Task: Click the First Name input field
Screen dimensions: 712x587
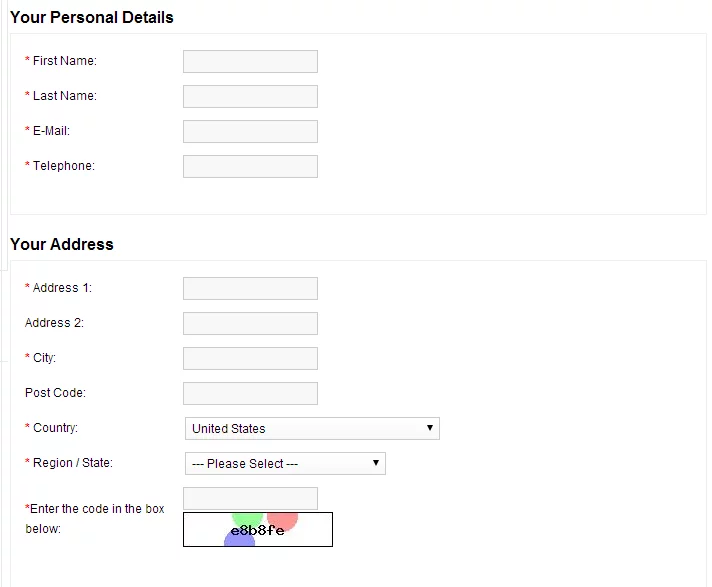Action: pos(250,62)
